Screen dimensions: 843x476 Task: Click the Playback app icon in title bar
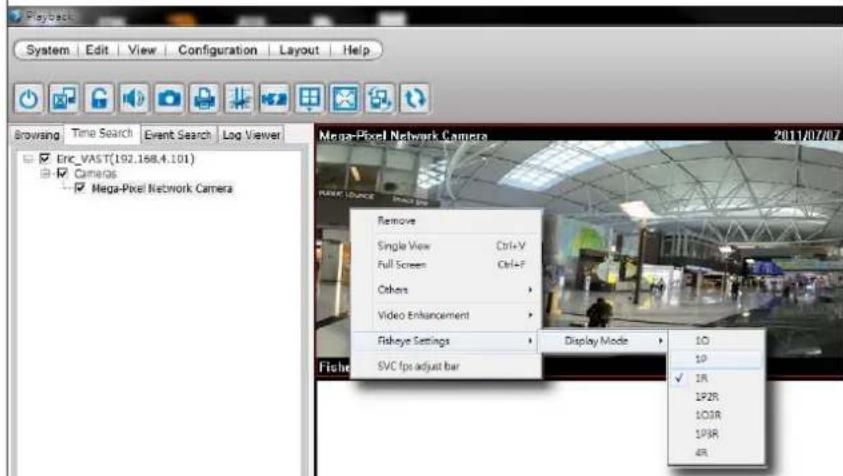[16, 16]
